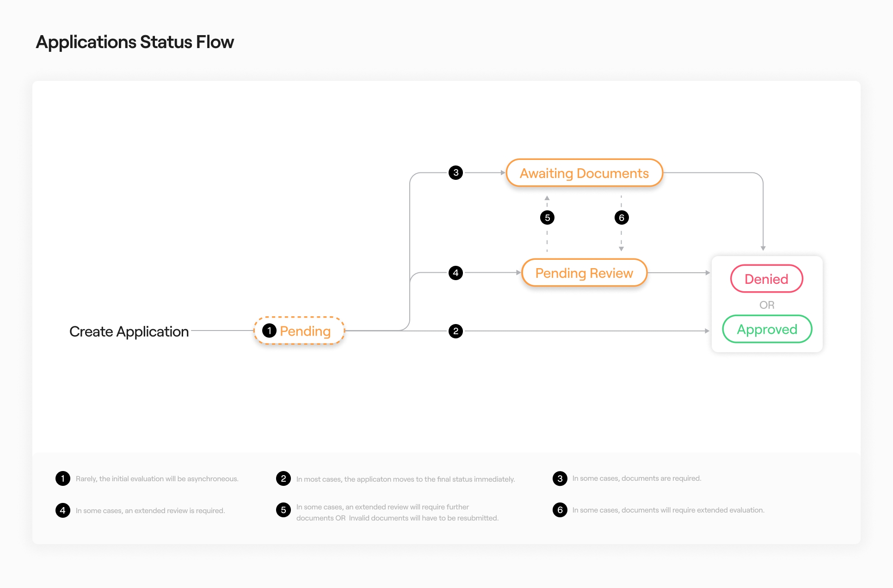
Task: Click the legend badge number 3
Action: pos(560,478)
